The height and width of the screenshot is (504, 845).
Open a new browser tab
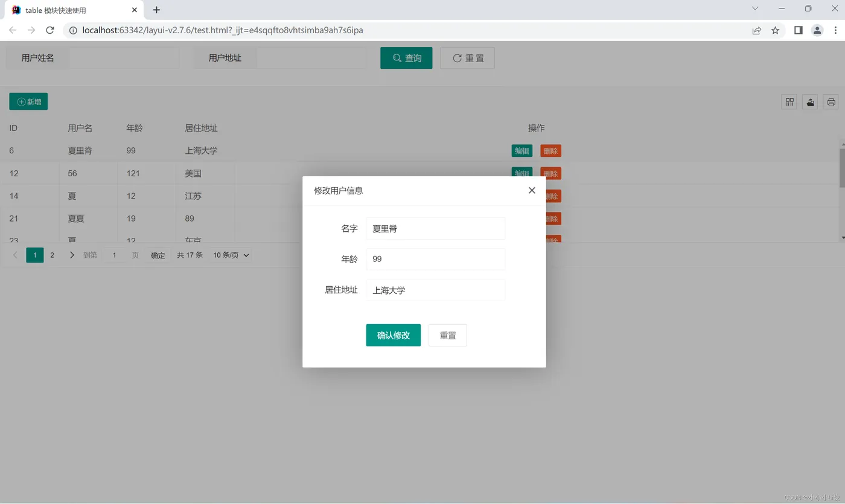(156, 10)
